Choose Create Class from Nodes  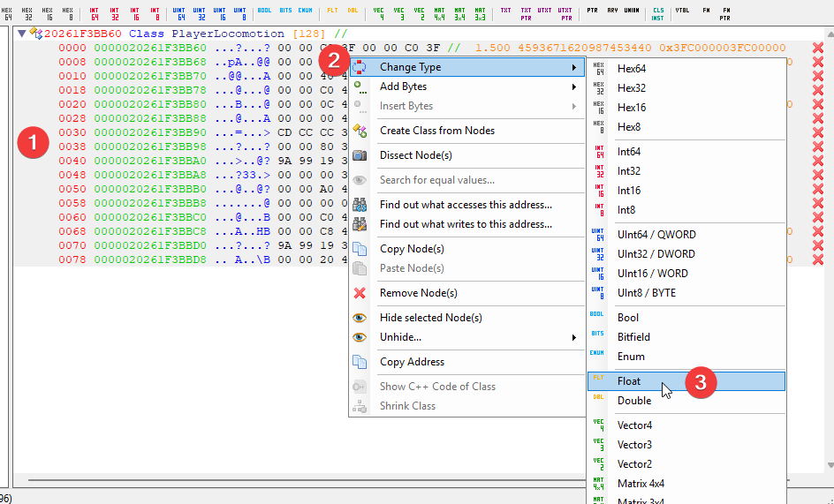click(467, 131)
